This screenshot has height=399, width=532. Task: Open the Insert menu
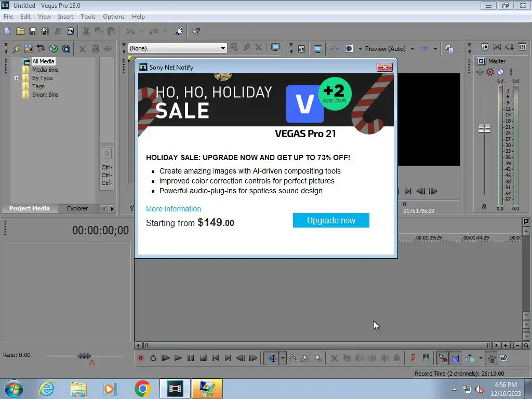pyautogui.click(x=65, y=17)
